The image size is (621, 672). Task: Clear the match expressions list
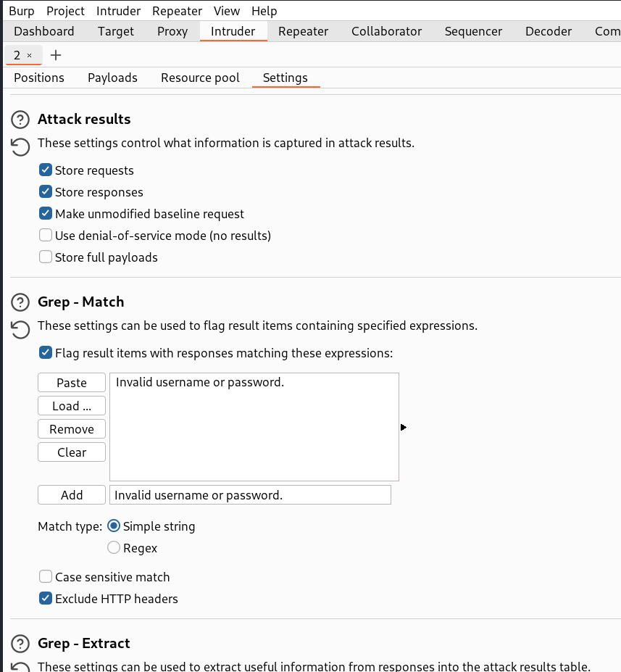pyautogui.click(x=71, y=452)
